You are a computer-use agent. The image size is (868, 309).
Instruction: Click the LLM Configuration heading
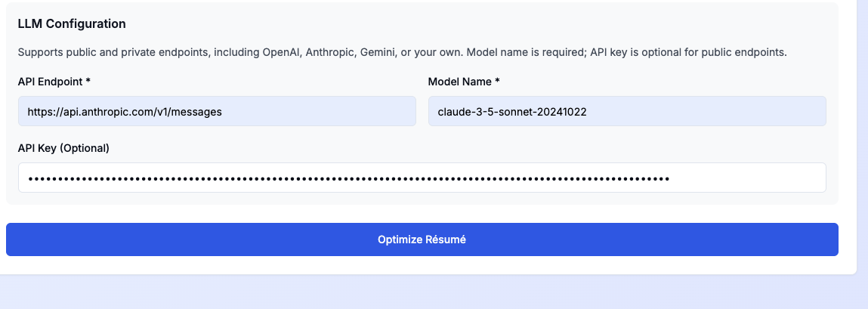tap(72, 23)
